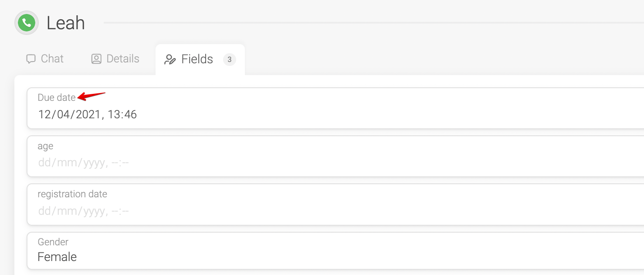Click the person-with-pen icon on Fields tab

pos(170,59)
